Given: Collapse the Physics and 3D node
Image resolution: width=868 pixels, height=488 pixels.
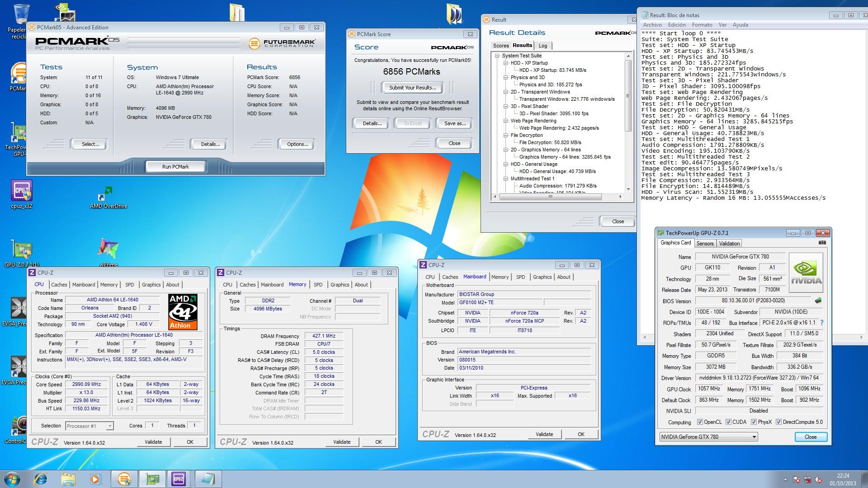Looking at the screenshot, I should 506,77.
